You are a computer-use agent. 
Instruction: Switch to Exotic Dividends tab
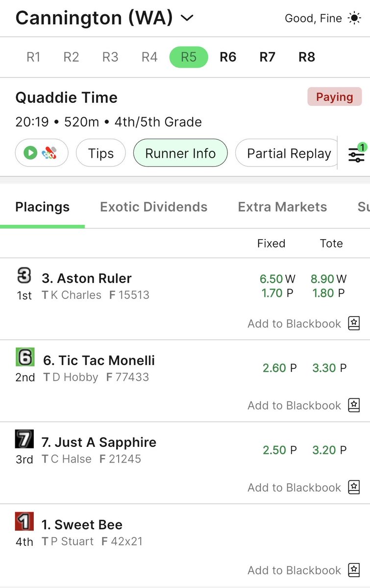[x=154, y=207]
